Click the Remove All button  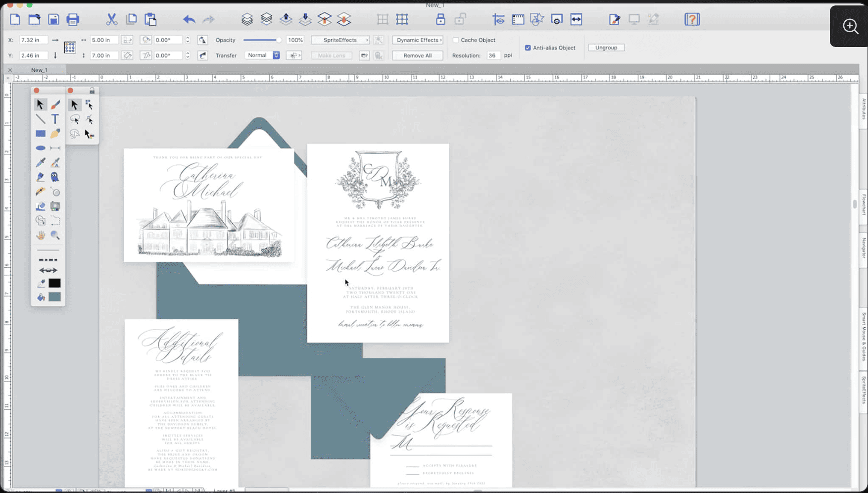(x=418, y=55)
